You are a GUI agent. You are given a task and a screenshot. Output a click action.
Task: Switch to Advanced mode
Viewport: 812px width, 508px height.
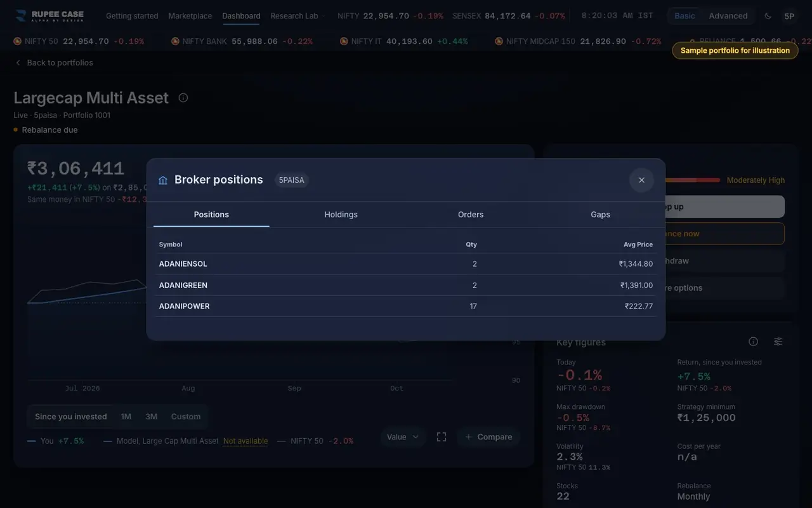(728, 16)
